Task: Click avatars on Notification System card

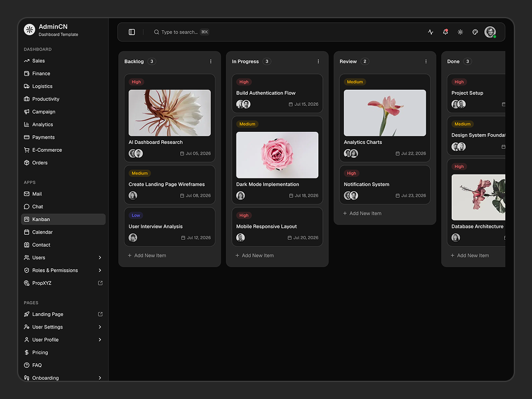Action: pyautogui.click(x=351, y=196)
